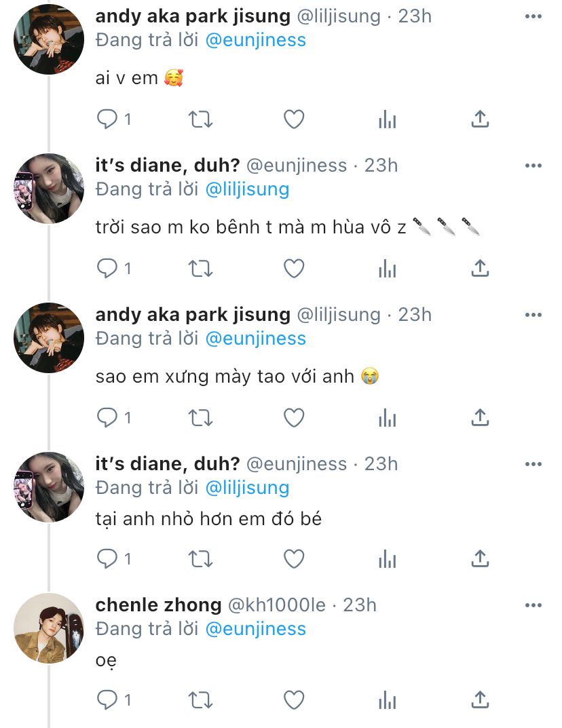Reply to chenle zhong's "oẹ" tweet
Image resolution: width=562 pixels, height=728 pixels.
pyautogui.click(x=107, y=699)
